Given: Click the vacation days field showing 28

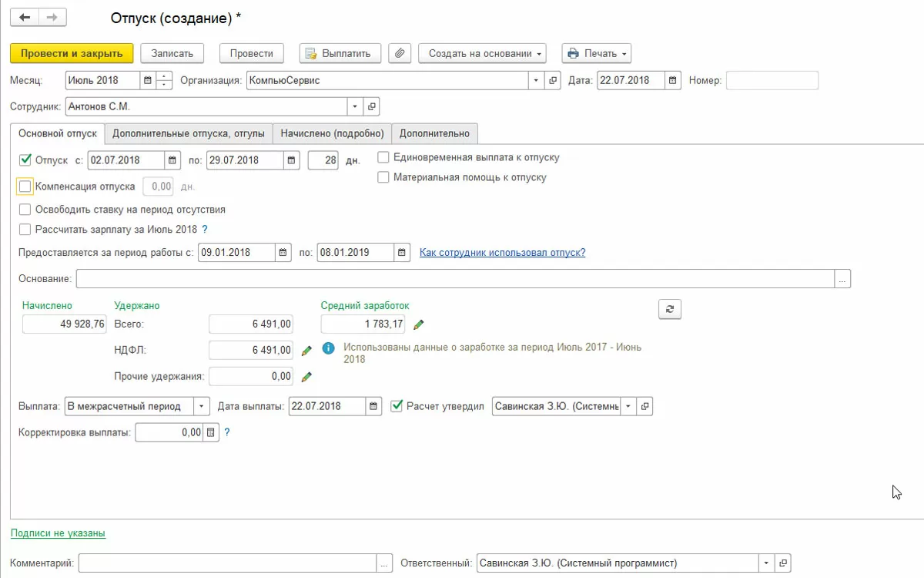Looking at the screenshot, I should click(324, 160).
